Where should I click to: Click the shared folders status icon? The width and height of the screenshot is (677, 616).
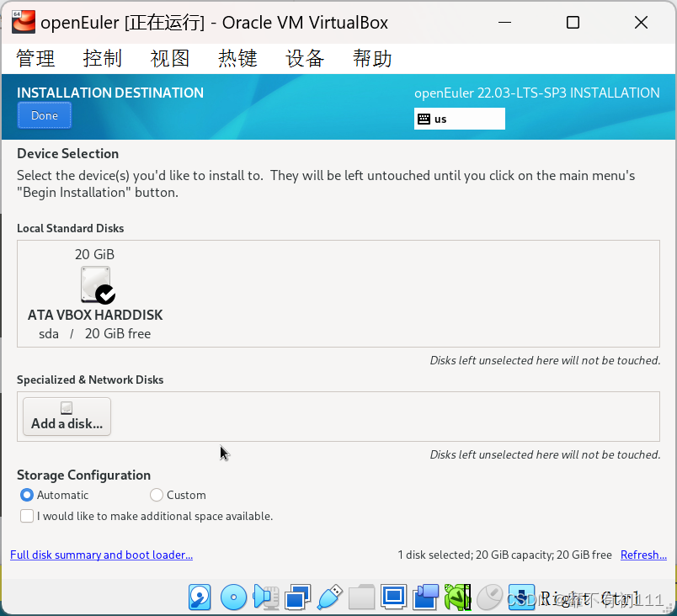(x=362, y=597)
